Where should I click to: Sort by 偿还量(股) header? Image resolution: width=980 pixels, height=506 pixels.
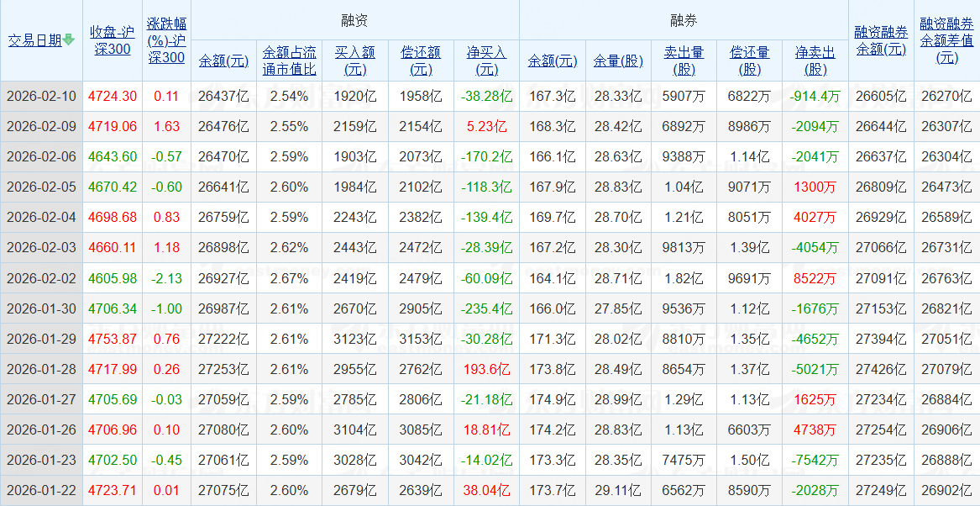[749, 61]
